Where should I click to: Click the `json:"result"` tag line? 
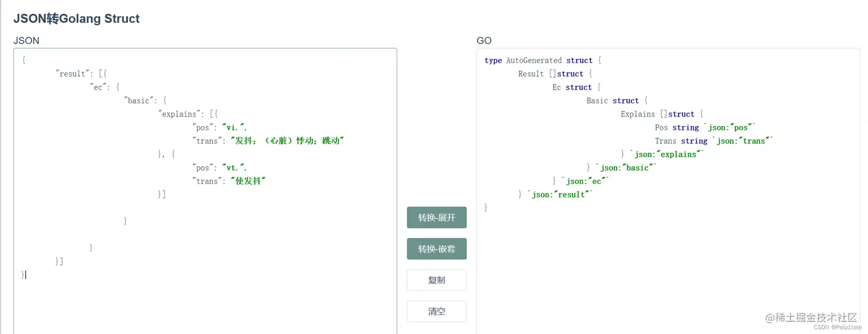point(555,195)
